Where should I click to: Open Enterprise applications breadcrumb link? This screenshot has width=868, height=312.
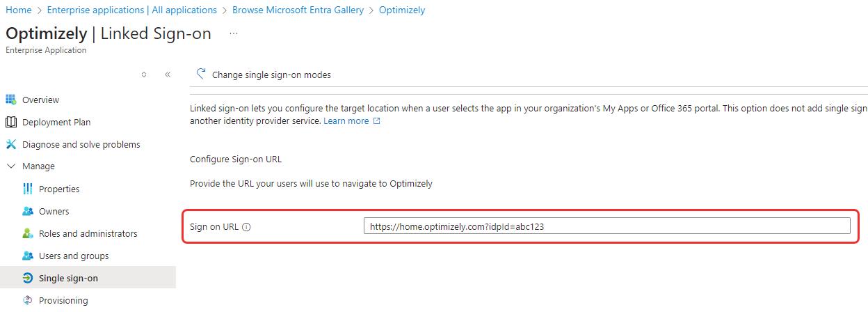131,10
